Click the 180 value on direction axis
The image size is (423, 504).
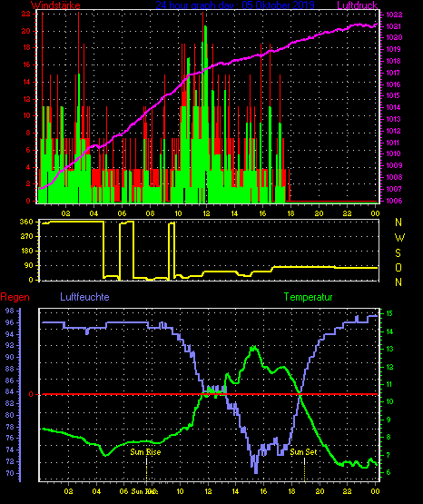coord(26,251)
